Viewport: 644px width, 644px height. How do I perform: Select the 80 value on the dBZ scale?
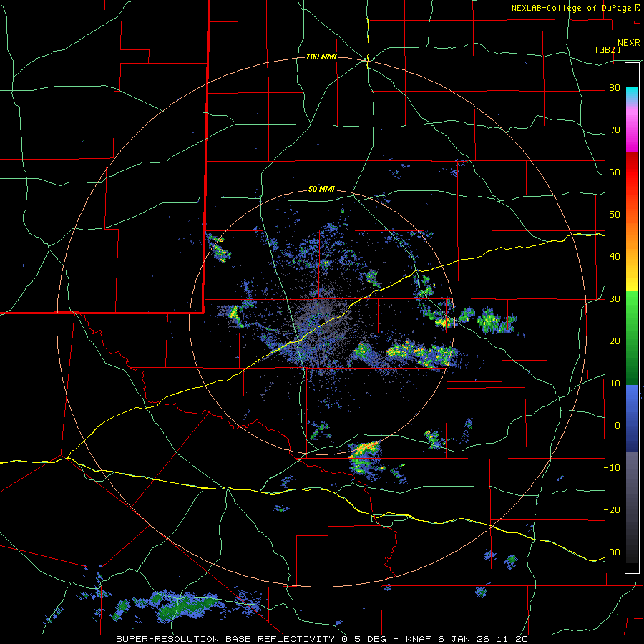[x=615, y=88]
